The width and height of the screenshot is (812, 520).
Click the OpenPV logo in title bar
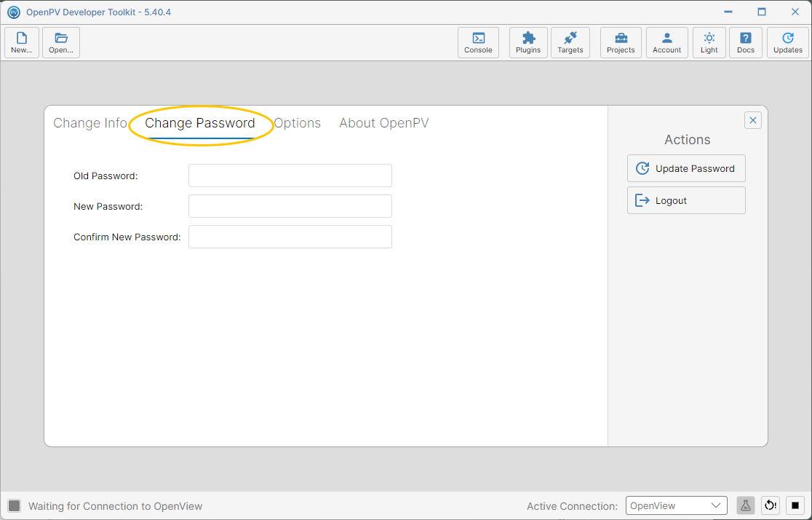click(14, 12)
